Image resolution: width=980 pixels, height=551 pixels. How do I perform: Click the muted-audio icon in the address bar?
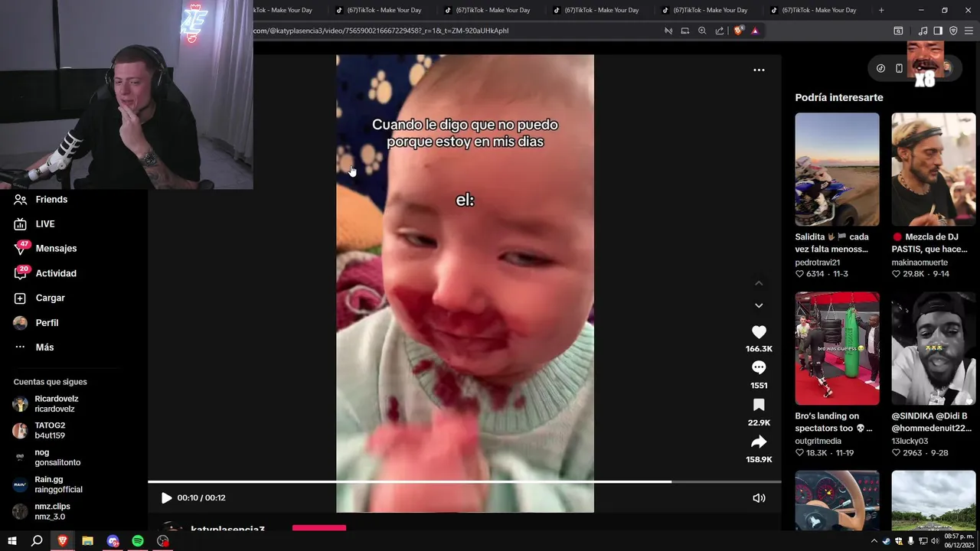coord(668,31)
